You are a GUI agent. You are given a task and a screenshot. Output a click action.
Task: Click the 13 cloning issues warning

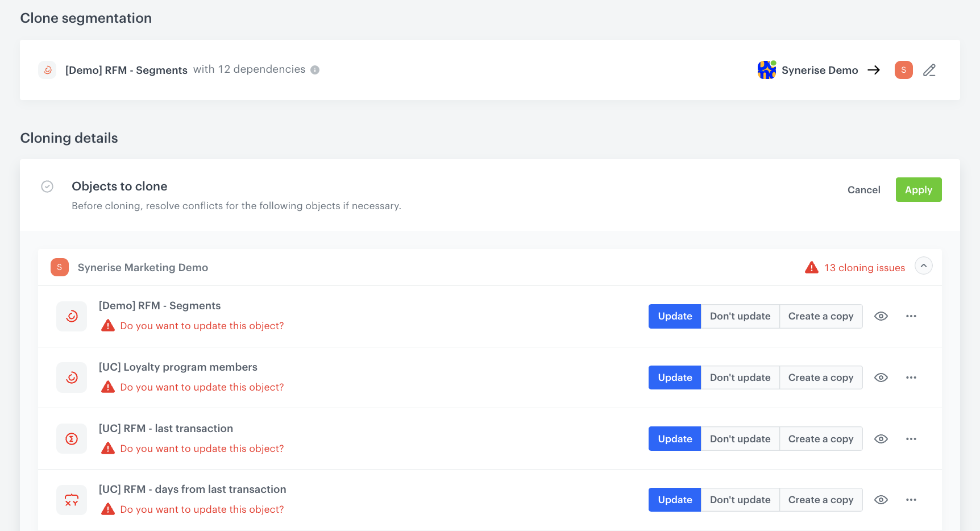point(856,268)
